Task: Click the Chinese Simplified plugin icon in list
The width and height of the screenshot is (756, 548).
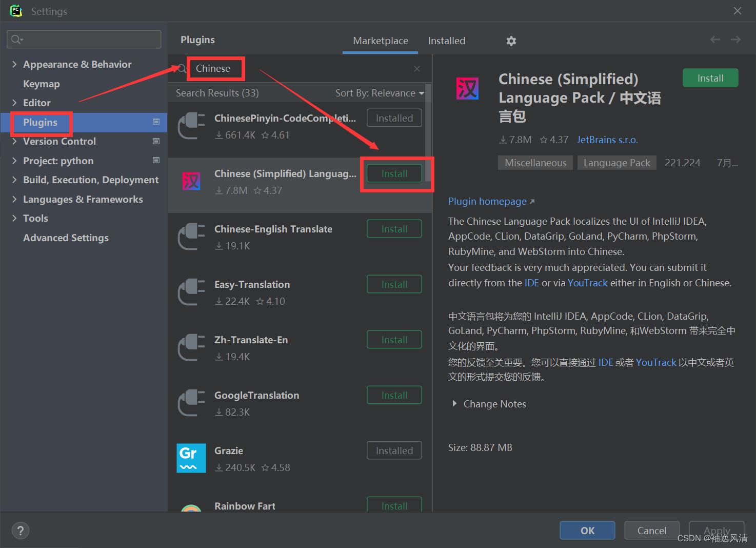Action: click(191, 181)
